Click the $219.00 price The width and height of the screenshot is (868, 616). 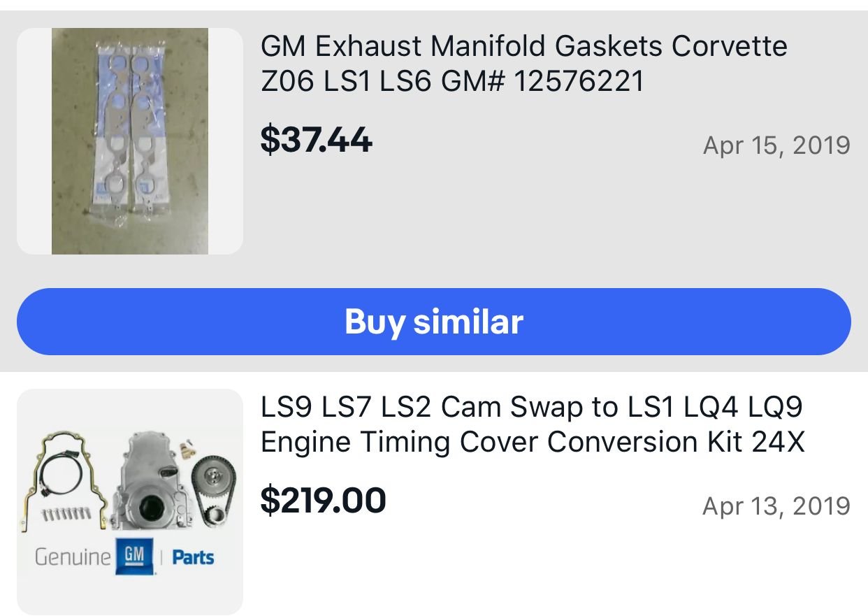(323, 500)
